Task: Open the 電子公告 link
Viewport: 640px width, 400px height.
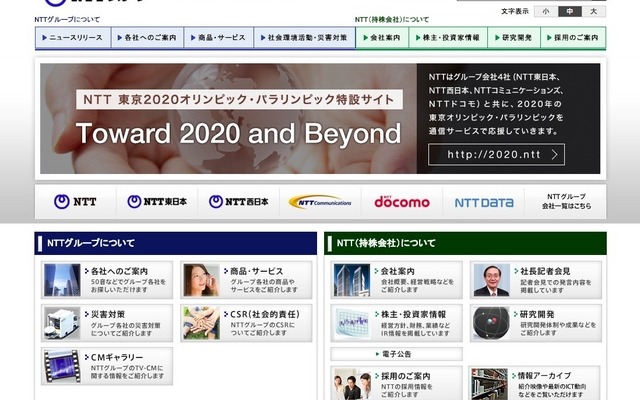Action: (396, 354)
